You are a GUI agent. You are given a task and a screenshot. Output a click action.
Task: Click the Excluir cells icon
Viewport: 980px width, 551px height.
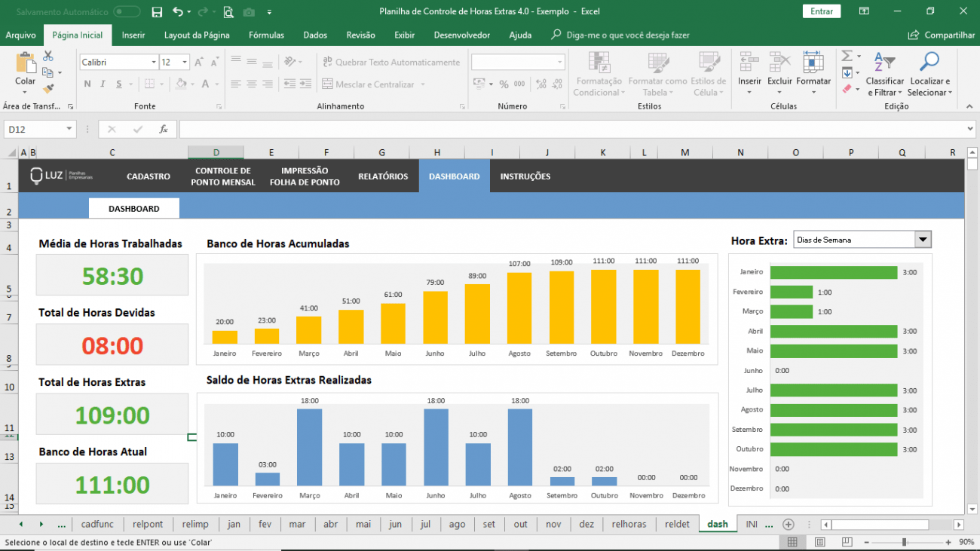pos(779,63)
